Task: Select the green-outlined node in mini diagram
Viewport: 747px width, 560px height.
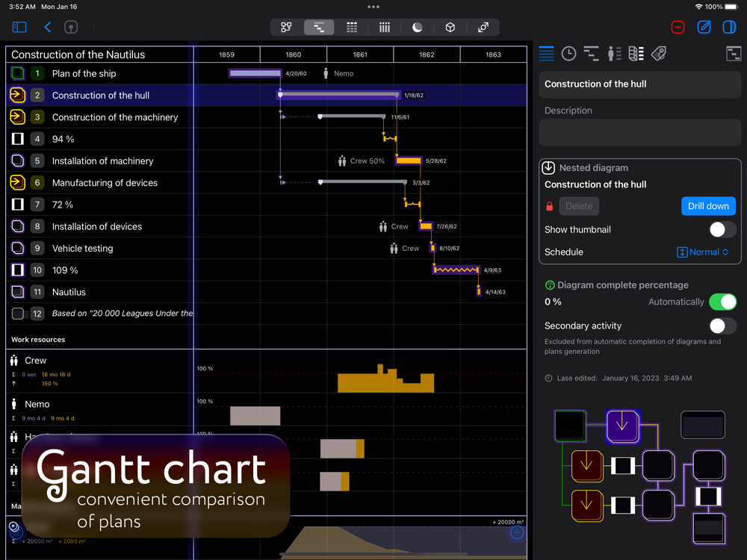Action: tap(570, 426)
